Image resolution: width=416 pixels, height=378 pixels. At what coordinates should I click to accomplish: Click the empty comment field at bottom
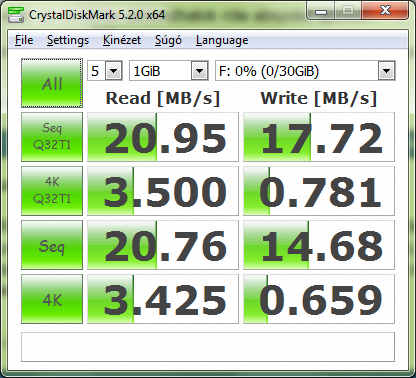click(208, 347)
